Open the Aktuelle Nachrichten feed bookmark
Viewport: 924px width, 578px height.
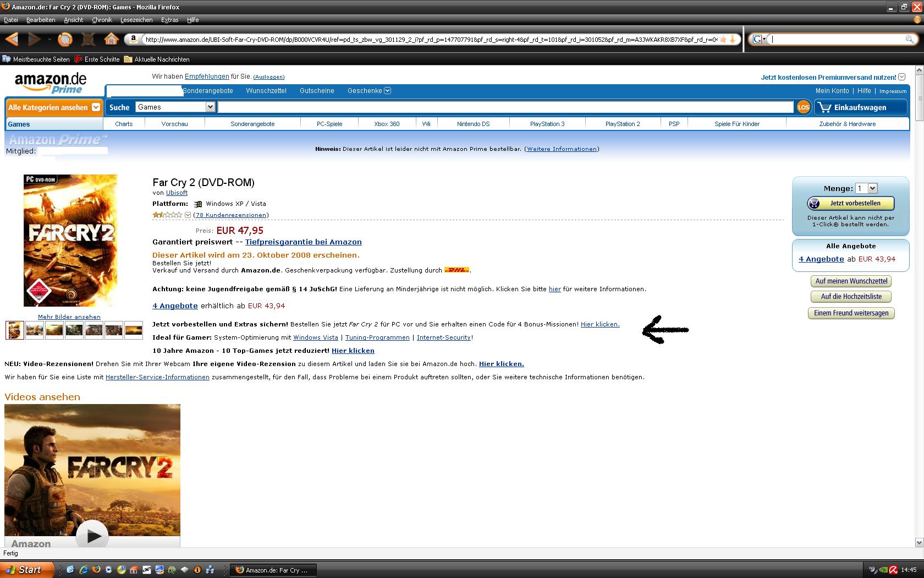pos(157,59)
